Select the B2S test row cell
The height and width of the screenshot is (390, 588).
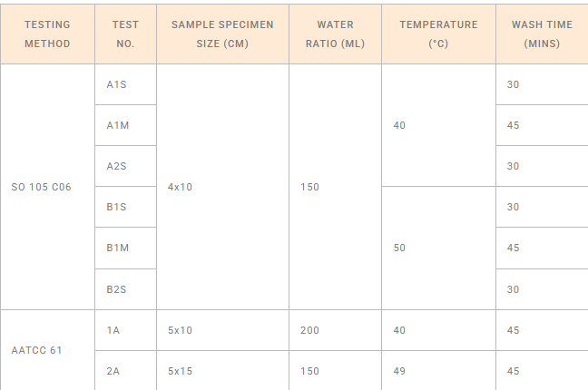point(125,289)
